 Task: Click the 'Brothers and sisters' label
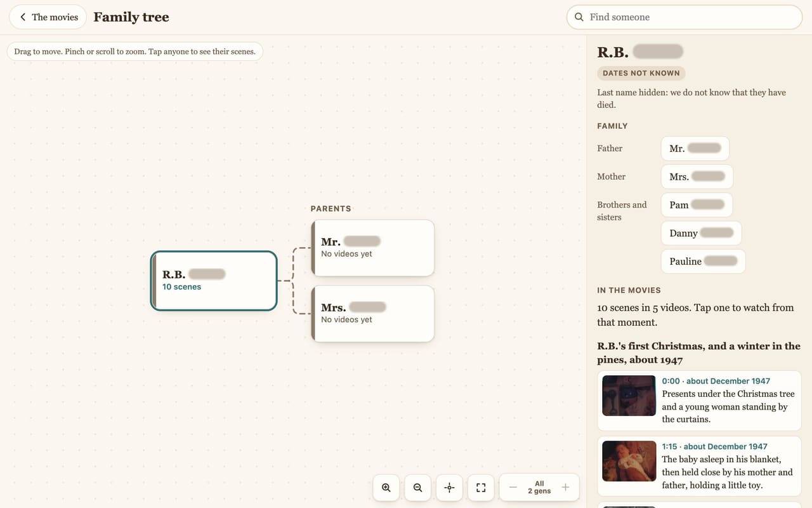point(622,211)
